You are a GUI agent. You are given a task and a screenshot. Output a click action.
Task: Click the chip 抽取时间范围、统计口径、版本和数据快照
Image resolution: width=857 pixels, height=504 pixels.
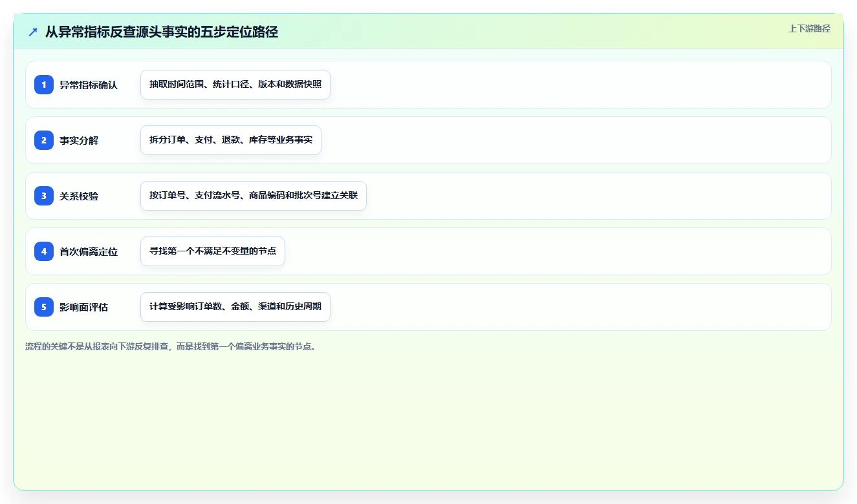[235, 85]
